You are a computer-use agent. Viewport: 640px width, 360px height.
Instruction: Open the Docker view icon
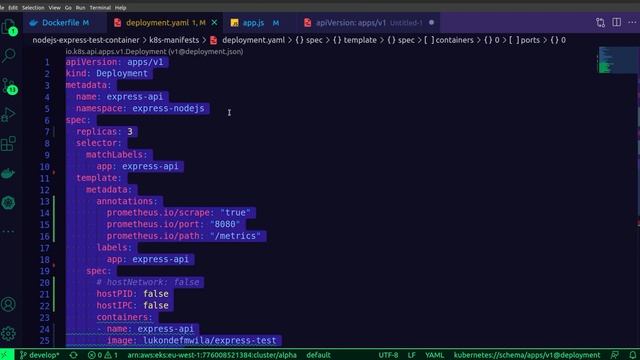tap(8, 173)
